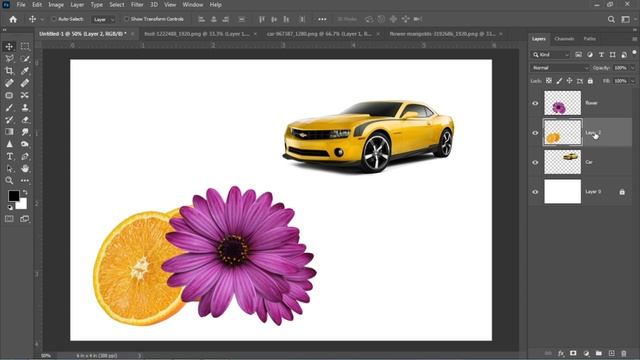Hide the flower layer eye icon
This screenshot has width=640, height=360.
pyautogui.click(x=535, y=103)
